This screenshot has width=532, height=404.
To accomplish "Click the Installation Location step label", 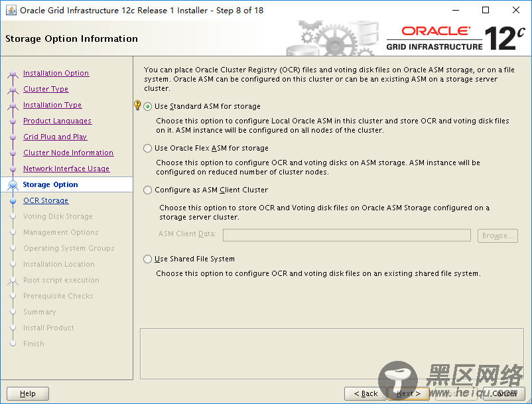I will [58, 264].
